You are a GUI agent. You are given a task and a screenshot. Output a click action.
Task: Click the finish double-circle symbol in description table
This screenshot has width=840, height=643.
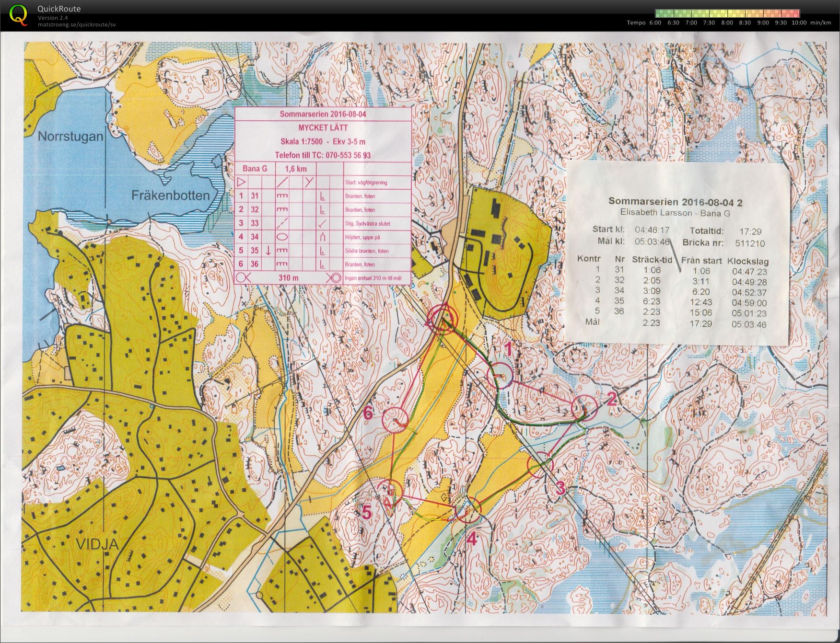[334, 278]
